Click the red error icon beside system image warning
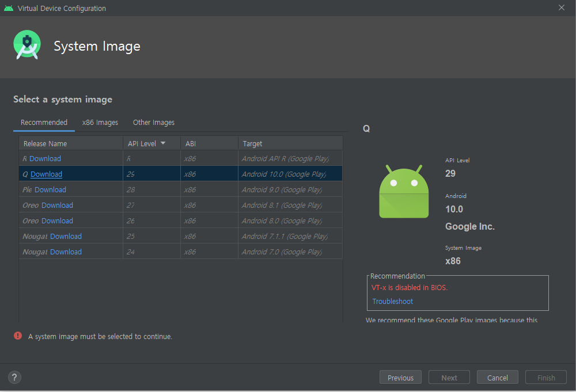The image size is (576, 392). click(x=18, y=336)
